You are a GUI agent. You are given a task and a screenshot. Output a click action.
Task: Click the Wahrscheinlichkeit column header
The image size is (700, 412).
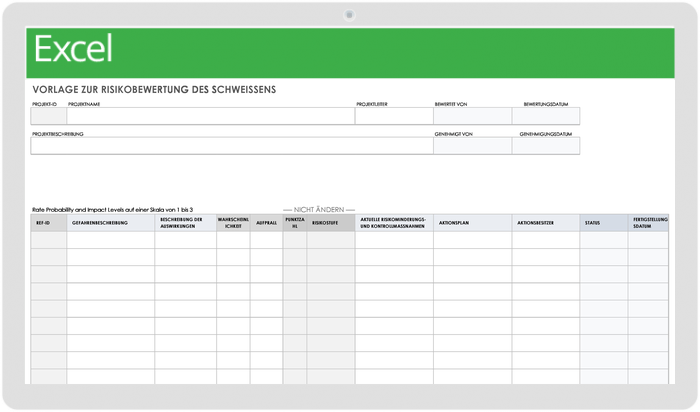coord(233,223)
